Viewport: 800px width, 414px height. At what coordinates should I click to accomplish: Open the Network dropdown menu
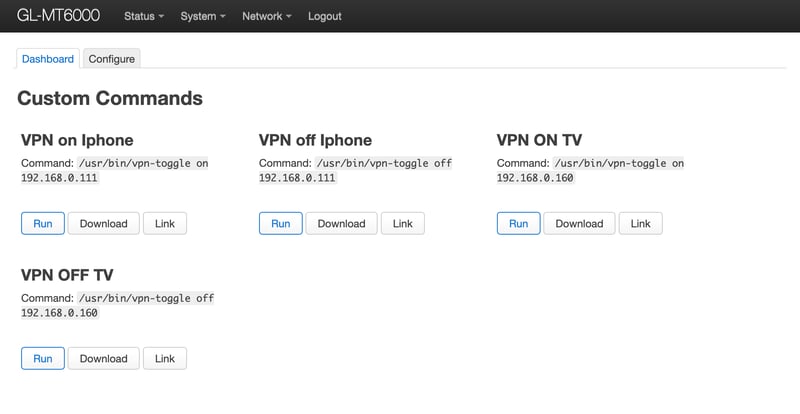[x=267, y=16]
